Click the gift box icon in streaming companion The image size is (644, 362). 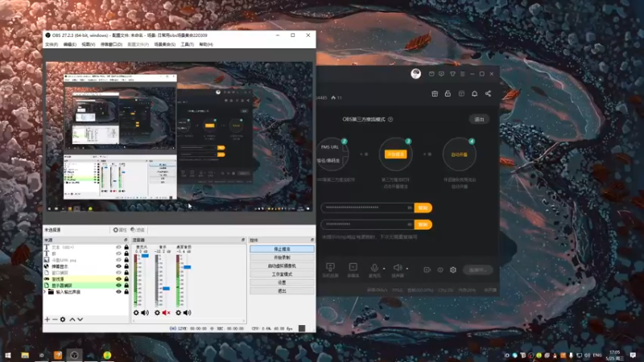coord(435,93)
